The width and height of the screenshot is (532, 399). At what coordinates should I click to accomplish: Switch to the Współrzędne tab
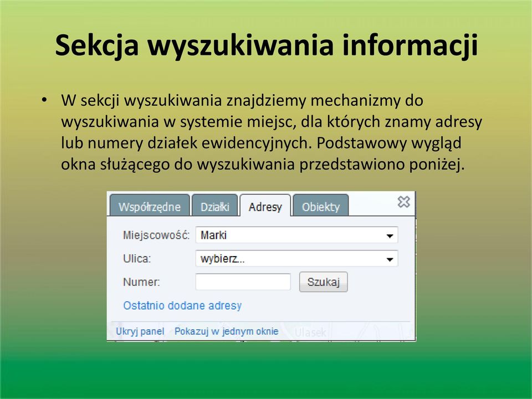pos(150,206)
